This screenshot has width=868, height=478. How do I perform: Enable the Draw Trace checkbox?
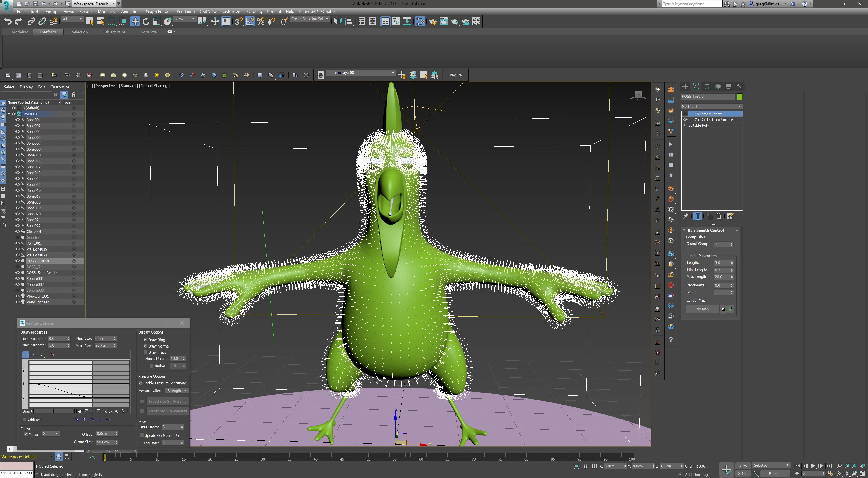click(x=146, y=352)
